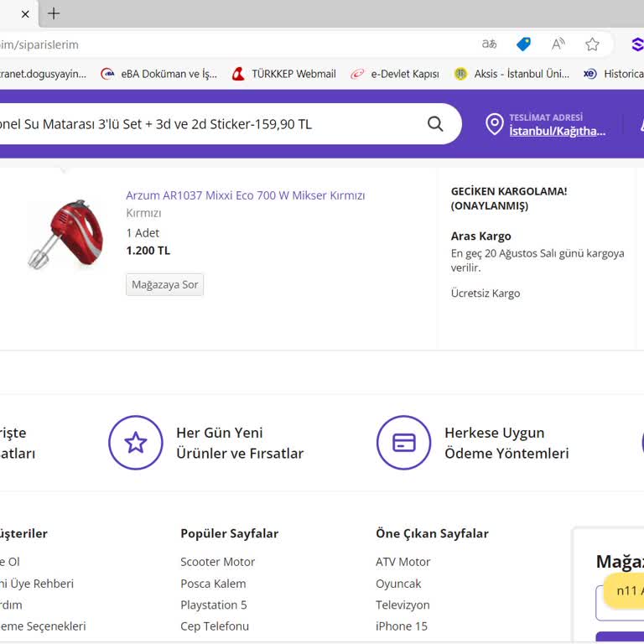Click the 1.200 TL price text

click(x=148, y=251)
